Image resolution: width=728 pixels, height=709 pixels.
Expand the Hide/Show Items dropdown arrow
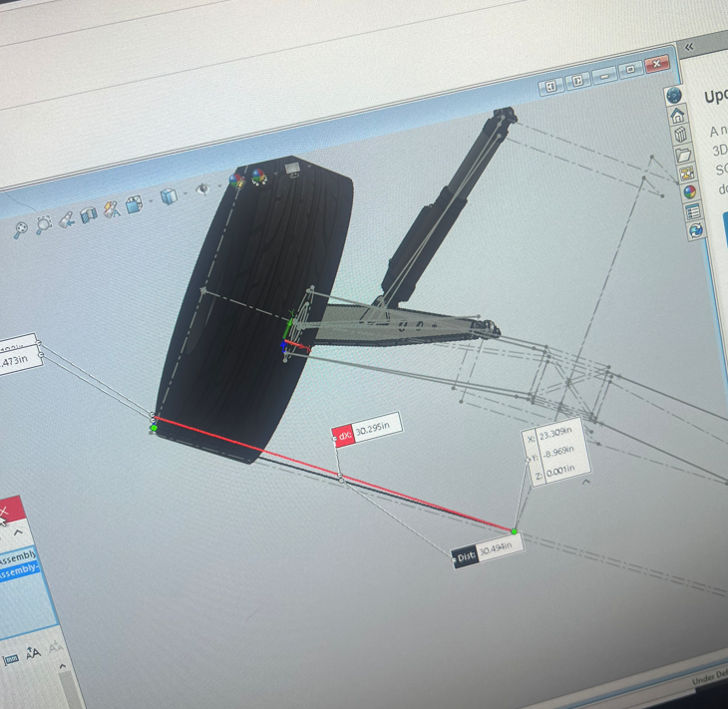(x=219, y=184)
